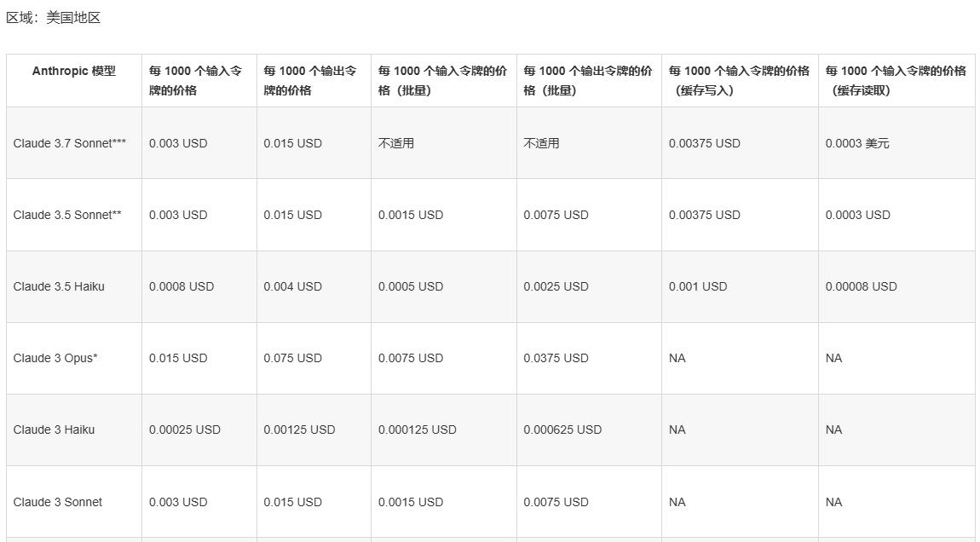Screen dimensions: 980x542
Task: Select the "0.00125 USD" Claude 3 Haiku output price
Action: pyautogui.click(x=299, y=430)
